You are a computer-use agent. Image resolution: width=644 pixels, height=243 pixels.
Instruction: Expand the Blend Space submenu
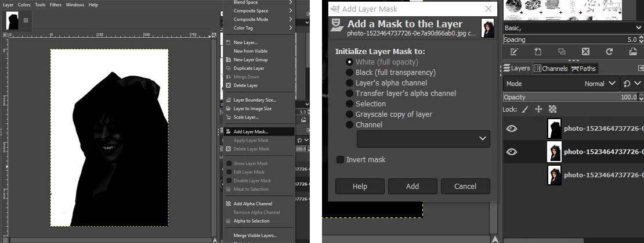(x=259, y=2)
